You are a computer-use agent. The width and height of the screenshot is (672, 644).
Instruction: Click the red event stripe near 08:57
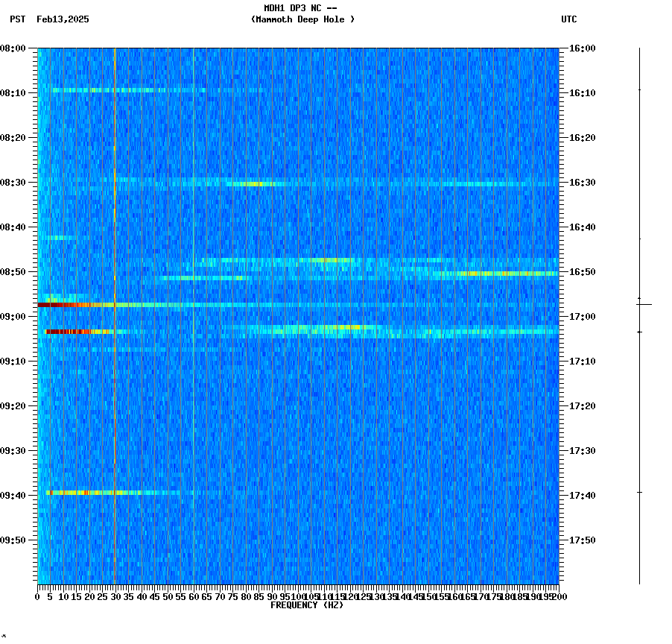pyautogui.click(x=63, y=305)
